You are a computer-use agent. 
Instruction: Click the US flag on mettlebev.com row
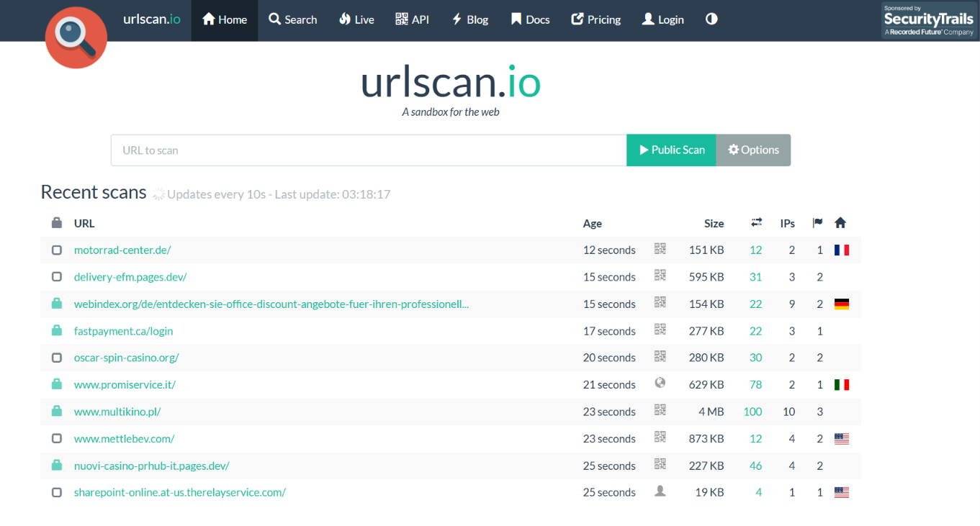coord(842,439)
